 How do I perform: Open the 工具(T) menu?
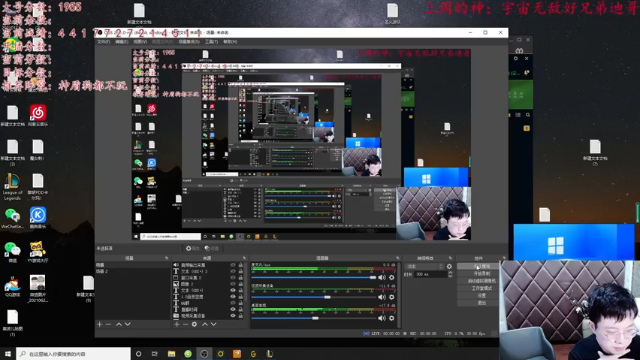coord(211,42)
